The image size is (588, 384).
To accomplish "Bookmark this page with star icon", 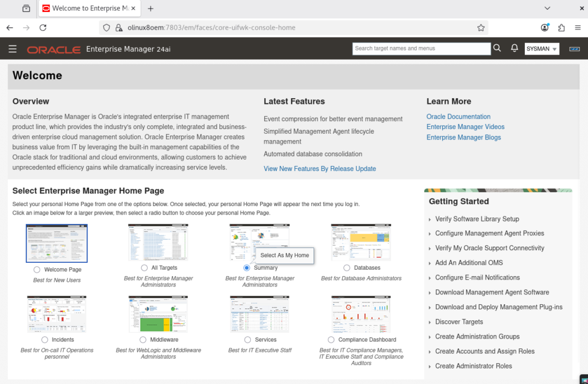I will click(x=481, y=28).
